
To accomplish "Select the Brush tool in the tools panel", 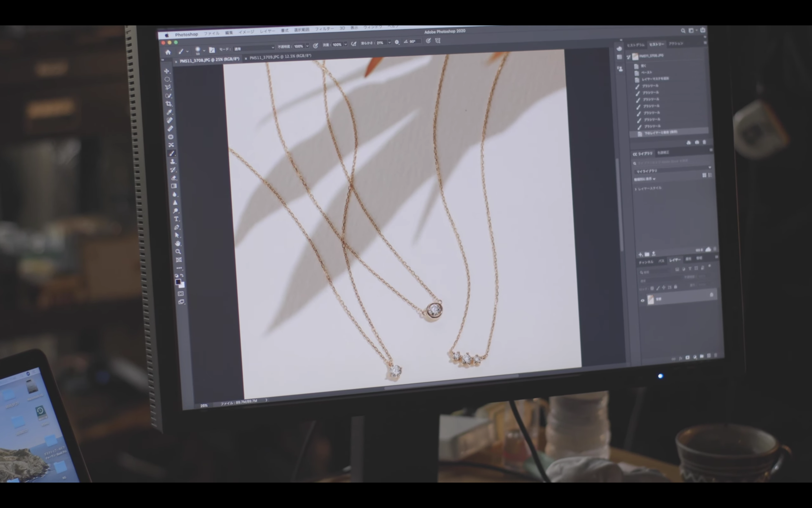I will click(x=172, y=153).
